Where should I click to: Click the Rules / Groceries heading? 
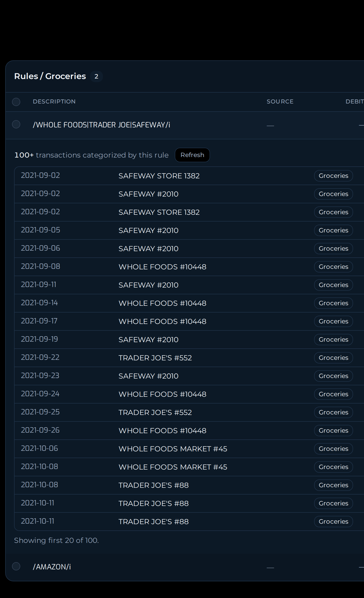pos(50,76)
